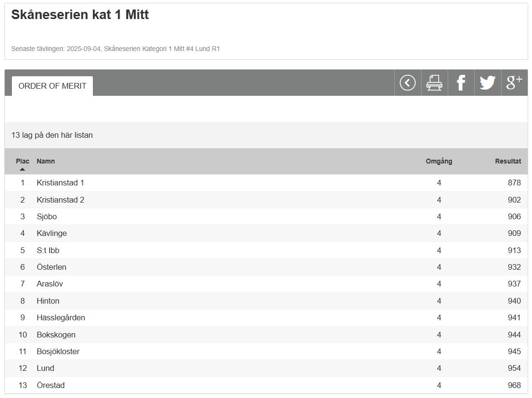The height and width of the screenshot is (398, 532).
Task: Click Hässlegården team name
Action: [x=60, y=317]
